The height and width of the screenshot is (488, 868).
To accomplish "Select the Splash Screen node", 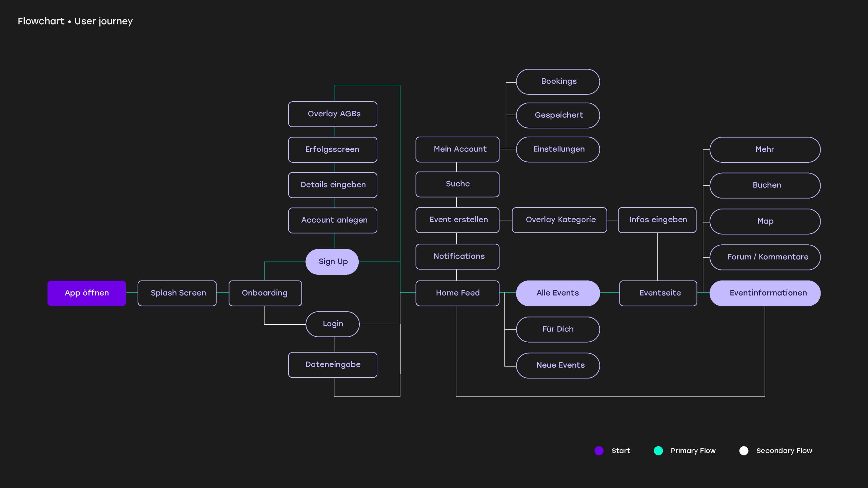I will [177, 293].
